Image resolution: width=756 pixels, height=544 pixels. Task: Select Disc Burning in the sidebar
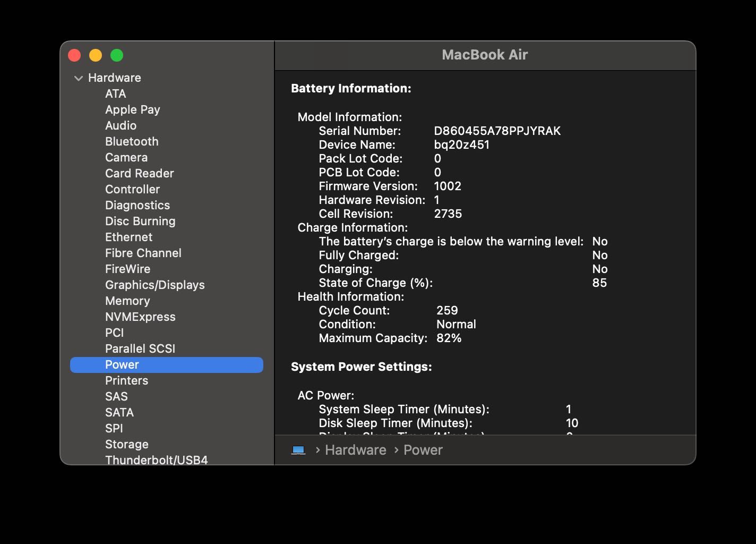coord(140,221)
